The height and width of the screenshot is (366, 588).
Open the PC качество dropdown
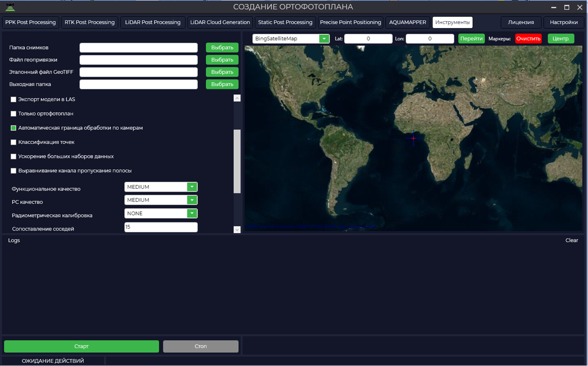pyautogui.click(x=192, y=200)
